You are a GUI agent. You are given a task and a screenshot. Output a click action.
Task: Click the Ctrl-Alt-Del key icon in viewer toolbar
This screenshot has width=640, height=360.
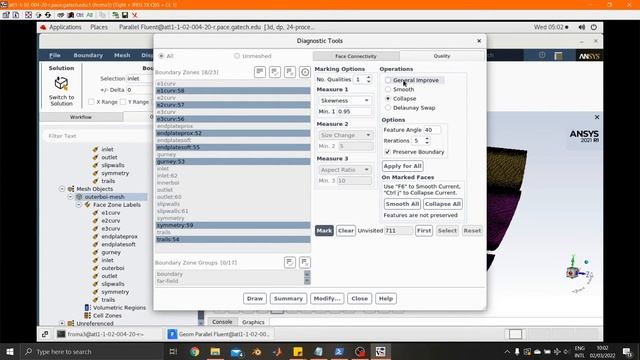pyautogui.click(x=60, y=15)
